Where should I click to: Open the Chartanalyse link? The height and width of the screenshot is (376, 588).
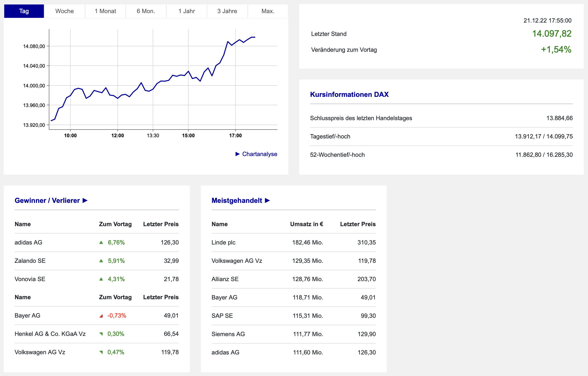[x=260, y=154]
